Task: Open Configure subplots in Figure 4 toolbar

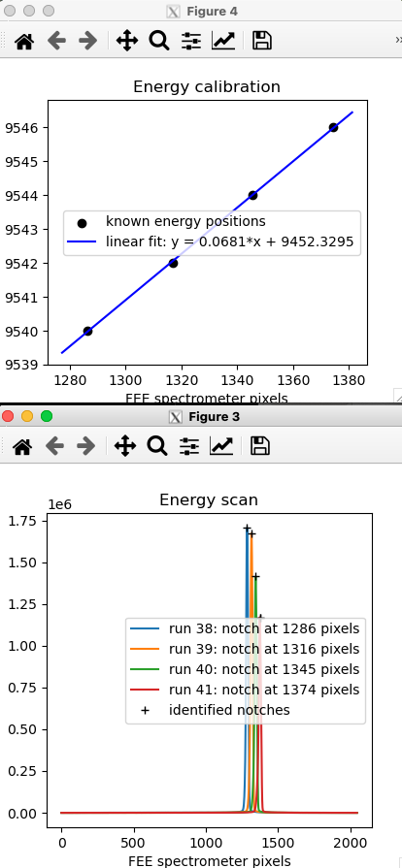Action: tap(191, 41)
